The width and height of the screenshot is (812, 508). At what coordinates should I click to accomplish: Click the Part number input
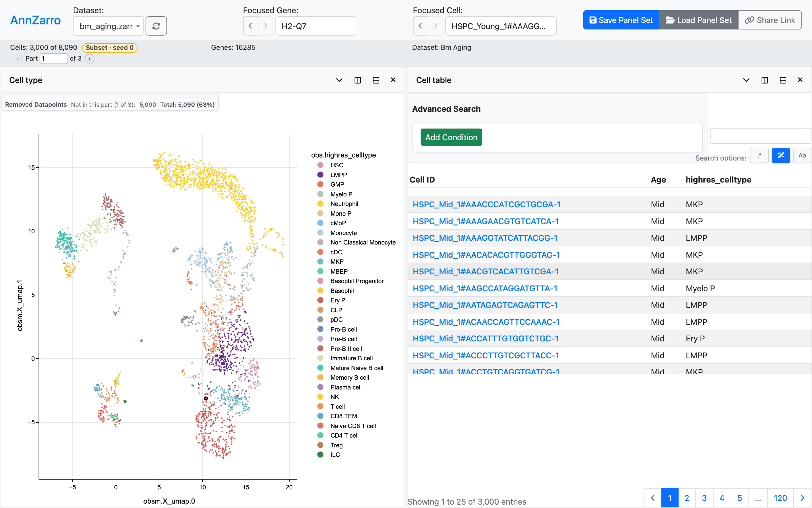click(54, 59)
